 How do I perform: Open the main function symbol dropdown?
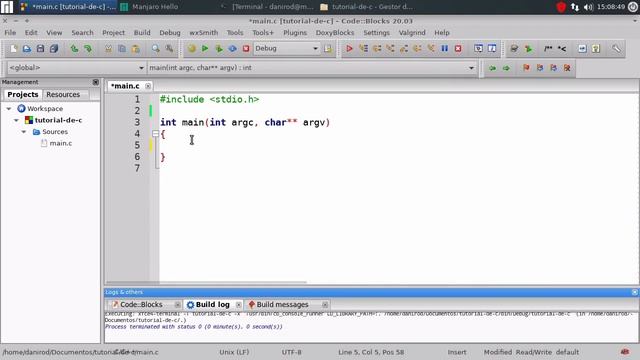[312, 68]
